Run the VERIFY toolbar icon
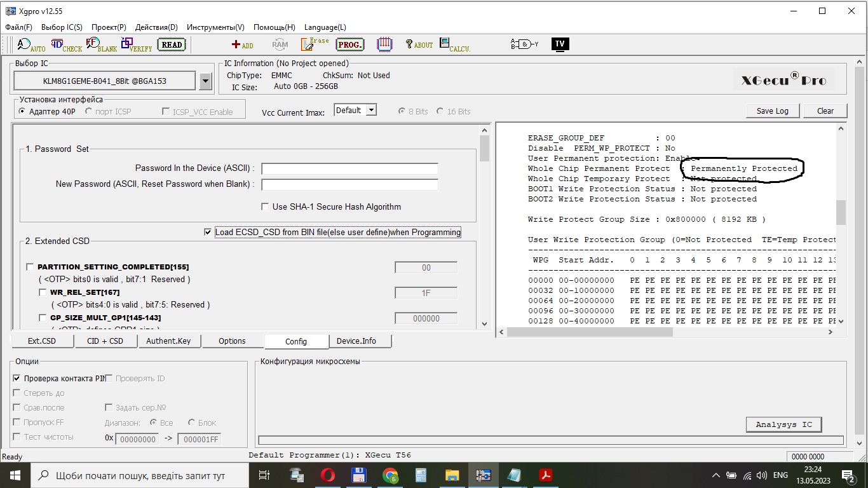This screenshot has width=868, height=488. [137, 44]
